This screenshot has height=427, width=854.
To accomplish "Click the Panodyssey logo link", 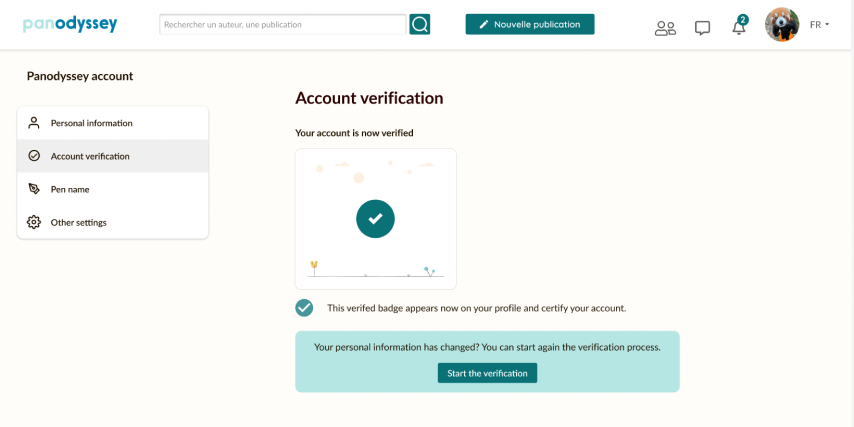I will pyautogui.click(x=70, y=23).
